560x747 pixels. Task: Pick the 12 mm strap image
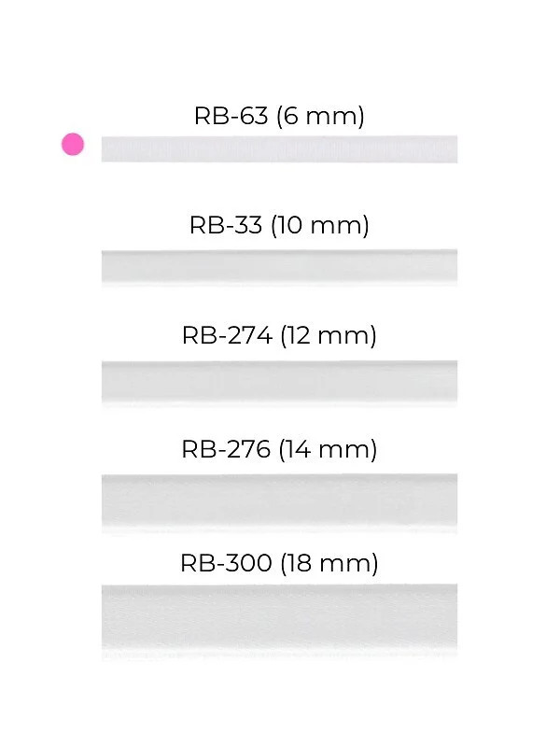tap(279, 381)
